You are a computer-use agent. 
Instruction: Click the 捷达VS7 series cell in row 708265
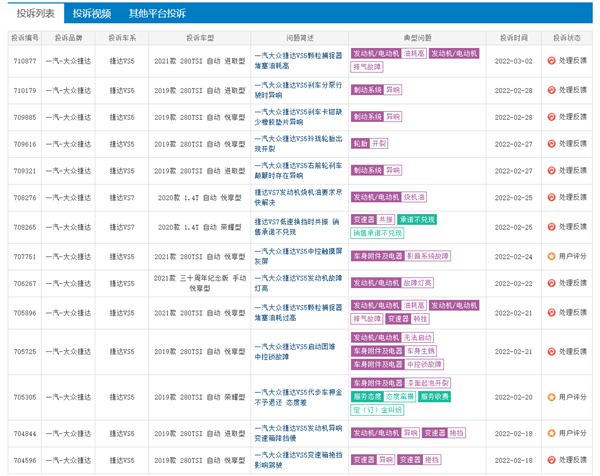point(122,227)
